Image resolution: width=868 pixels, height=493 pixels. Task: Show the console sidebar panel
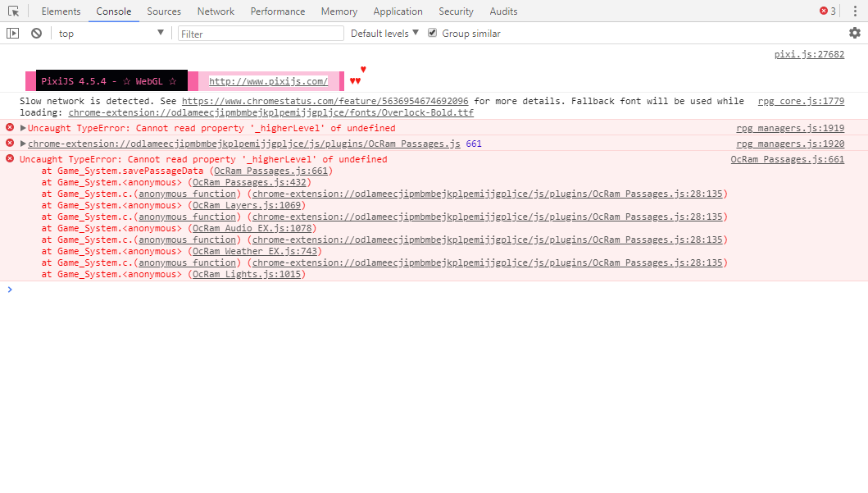tap(13, 34)
